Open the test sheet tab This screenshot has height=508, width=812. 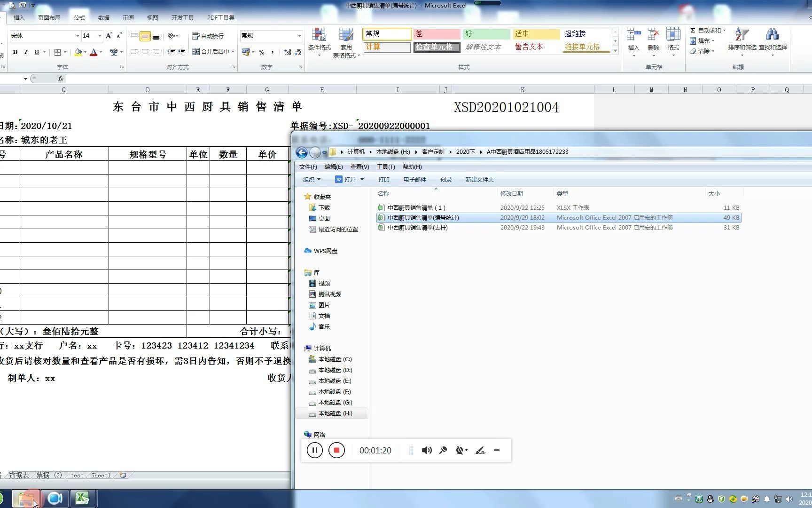tap(77, 476)
